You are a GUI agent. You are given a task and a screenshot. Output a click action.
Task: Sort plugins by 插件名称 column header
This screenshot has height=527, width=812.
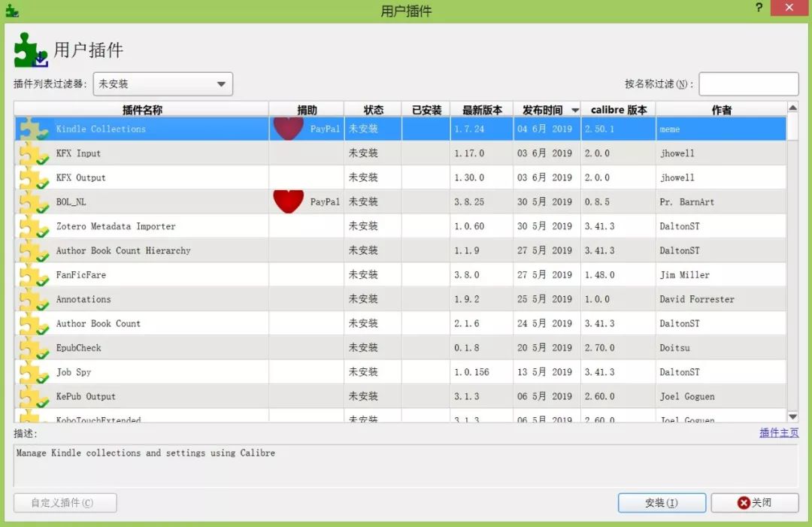coord(141,110)
